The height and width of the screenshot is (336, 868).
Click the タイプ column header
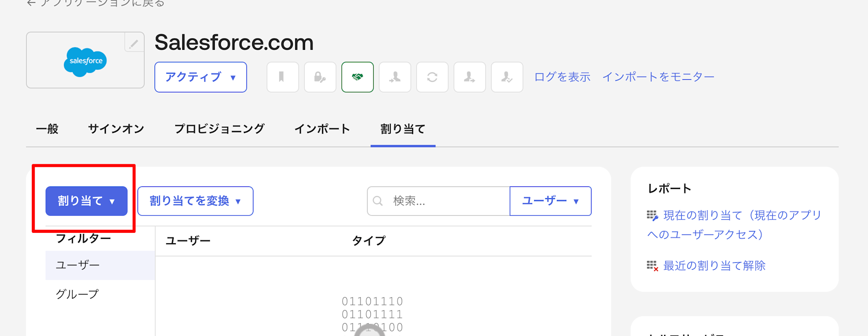[368, 241]
